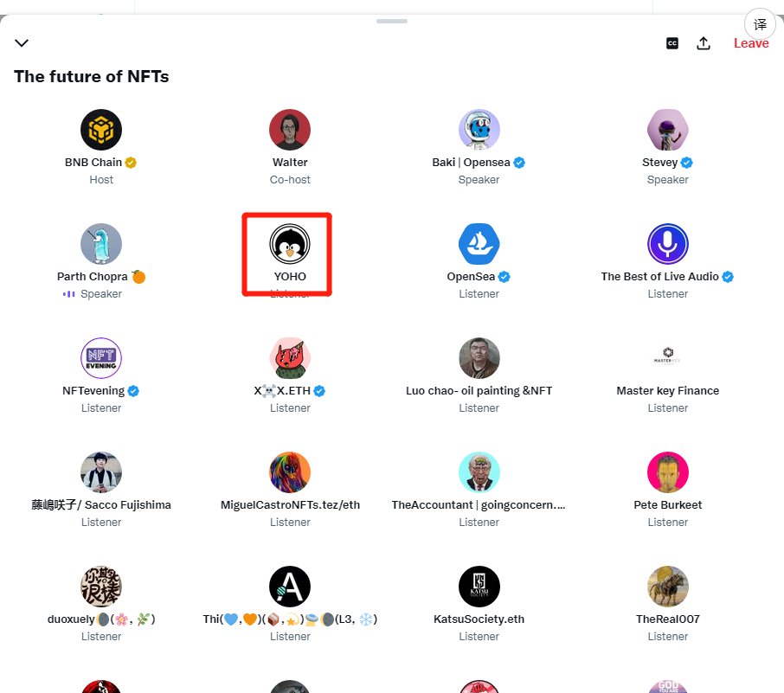This screenshot has height=693, width=784.
Task: Click the KatsuSociety.eth name
Action: [x=479, y=619]
